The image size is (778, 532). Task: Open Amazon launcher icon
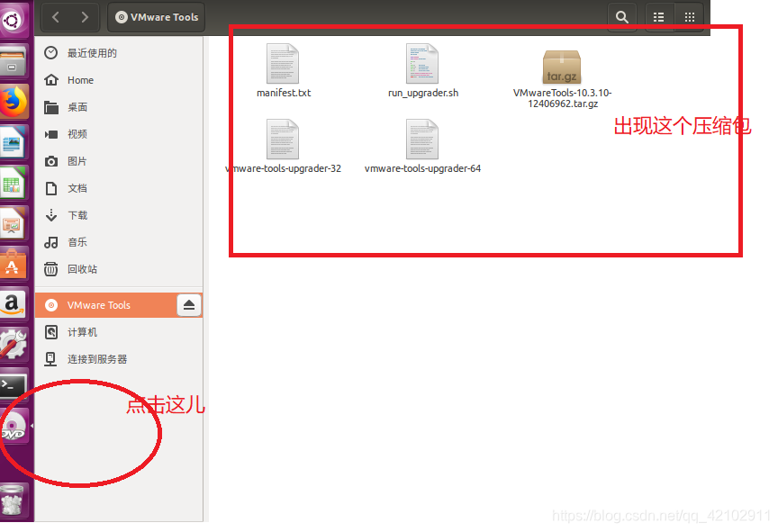tap(14, 303)
